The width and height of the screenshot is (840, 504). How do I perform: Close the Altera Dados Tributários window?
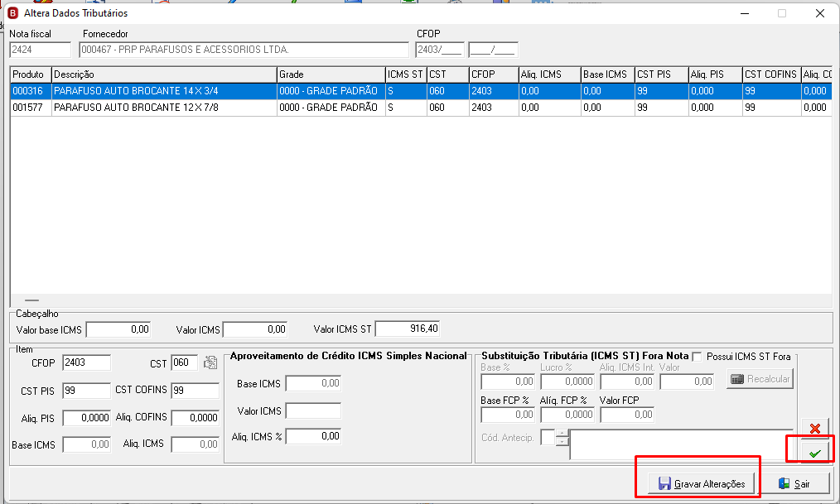click(x=819, y=13)
